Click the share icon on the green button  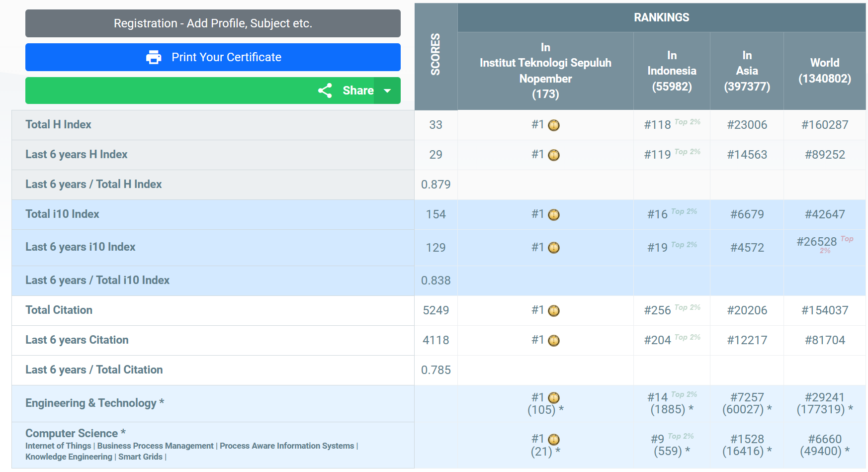tap(325, 91)
